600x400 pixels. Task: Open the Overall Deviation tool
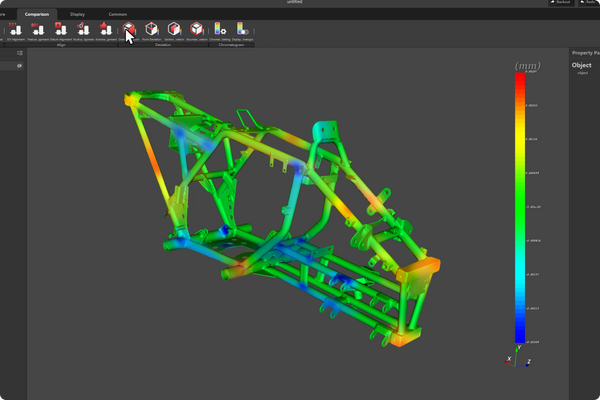pyautogui.click(x=129, y=30)
